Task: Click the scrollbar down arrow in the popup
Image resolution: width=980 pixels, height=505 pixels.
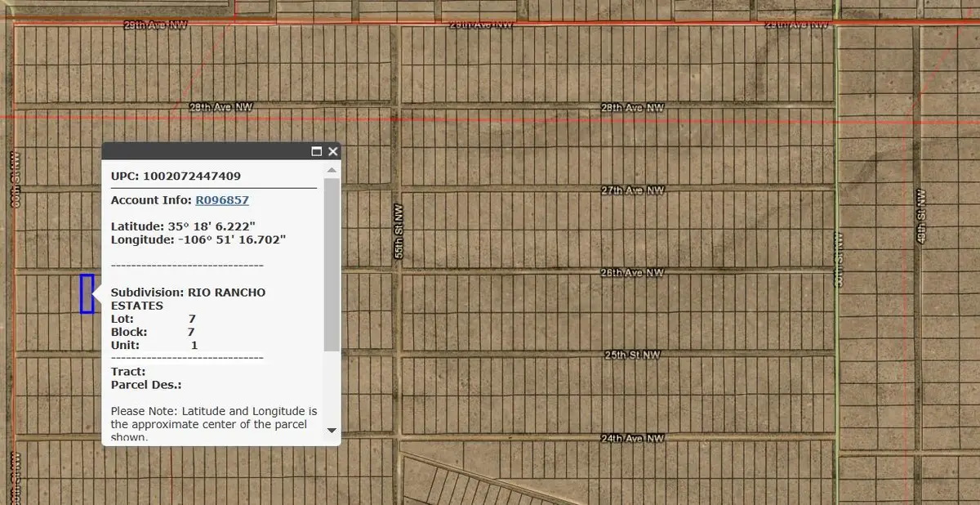Action: point(332,431)
